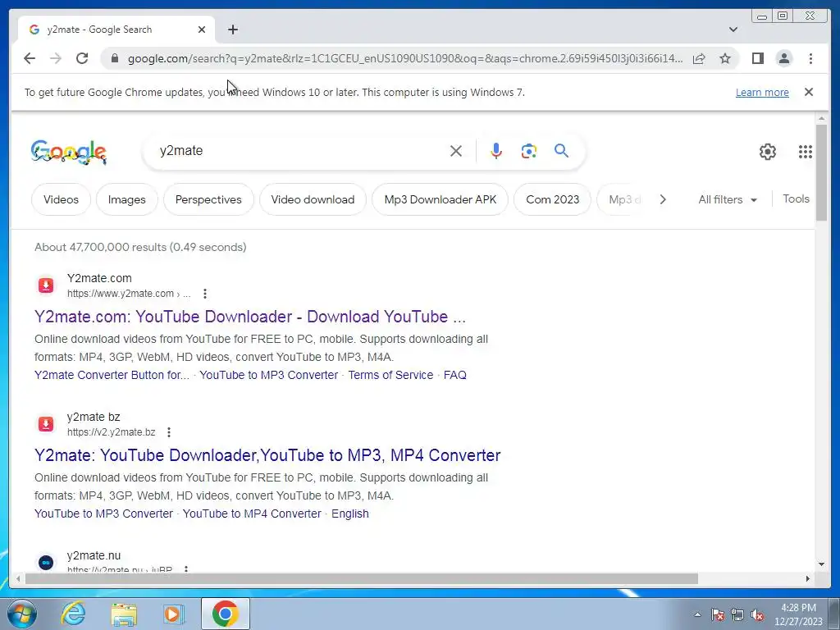Click the Chrome taskbar button
Image resolution: width=840 pixels, height=630 pixels.
(x=225, y=614)
